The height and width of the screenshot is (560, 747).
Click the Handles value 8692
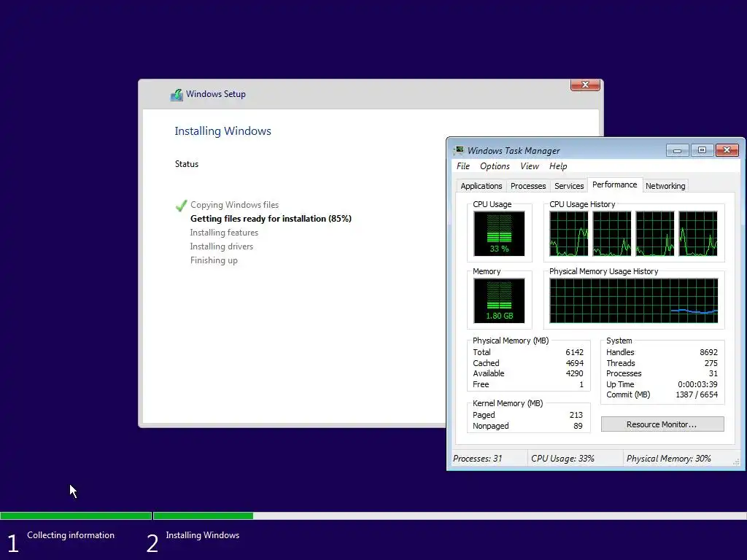coord(708,352)
